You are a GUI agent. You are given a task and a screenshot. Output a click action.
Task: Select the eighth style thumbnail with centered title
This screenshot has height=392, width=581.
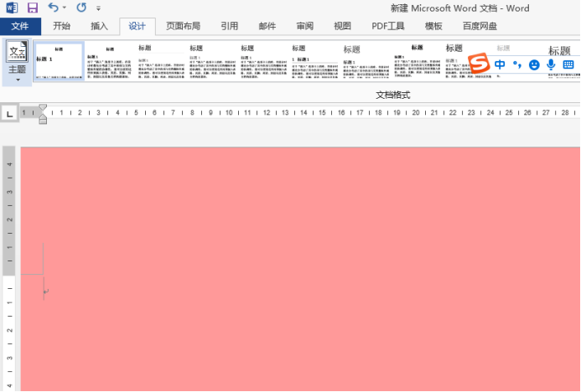click(x=417, y=61)
